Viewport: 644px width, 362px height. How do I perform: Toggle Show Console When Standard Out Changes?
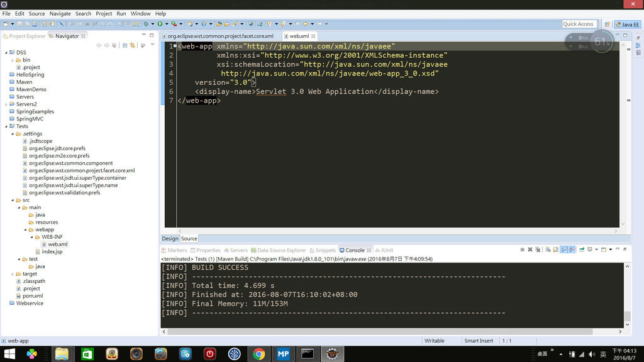click(x=564, y=250)
